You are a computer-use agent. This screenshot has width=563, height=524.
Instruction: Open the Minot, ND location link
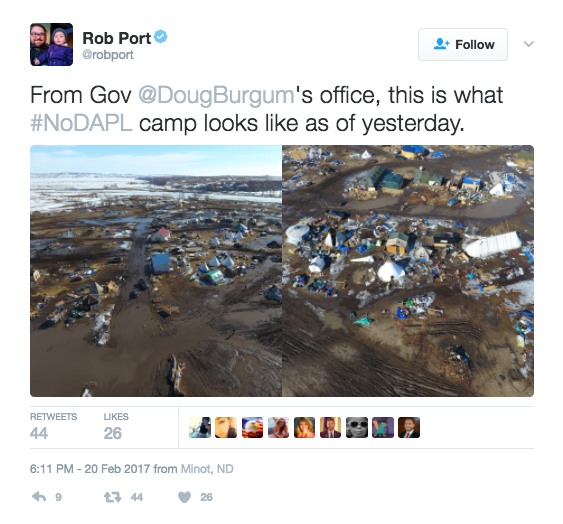[207, 469]
